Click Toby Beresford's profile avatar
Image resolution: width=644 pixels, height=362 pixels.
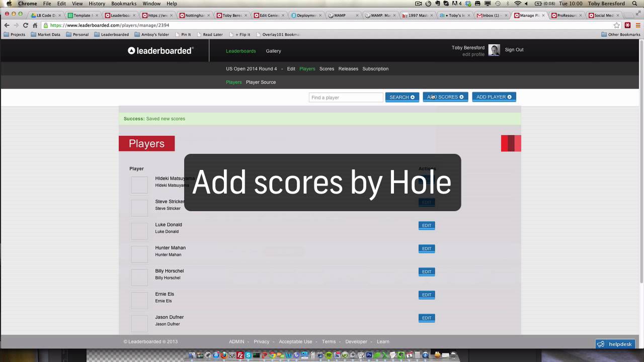(x=494, y=50)
